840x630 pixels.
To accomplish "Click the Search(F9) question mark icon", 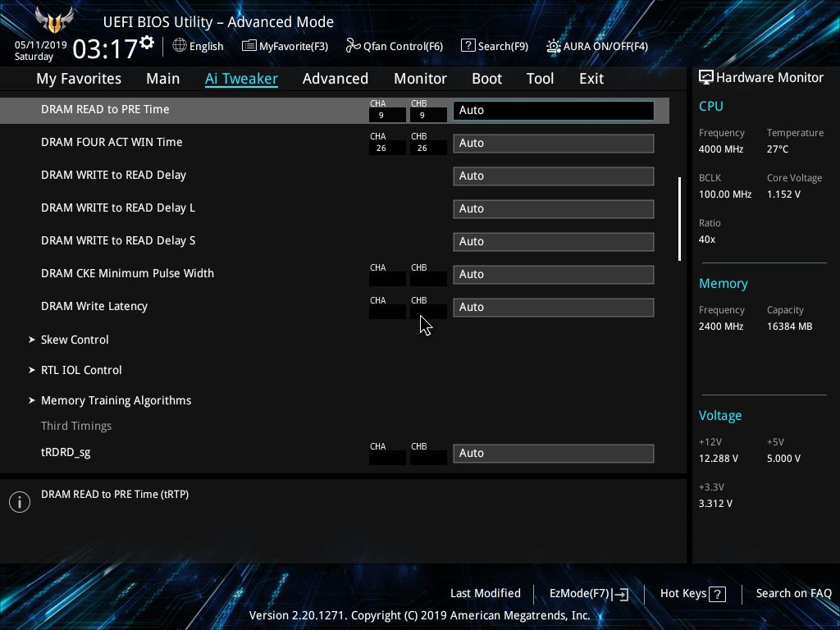I will (468, 46).
